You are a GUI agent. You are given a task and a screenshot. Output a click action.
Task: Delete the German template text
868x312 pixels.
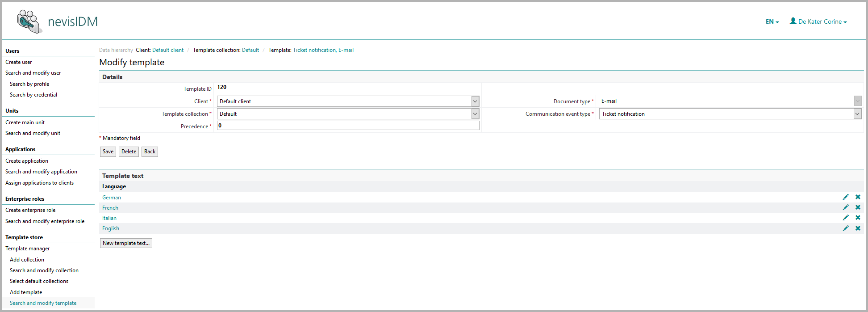click(x=857, y=197)
